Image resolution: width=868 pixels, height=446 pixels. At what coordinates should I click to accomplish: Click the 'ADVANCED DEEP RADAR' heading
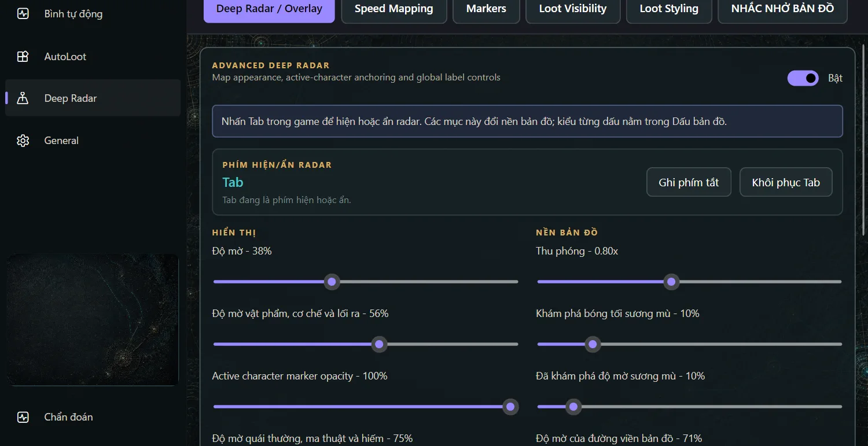tap(271, 65)
